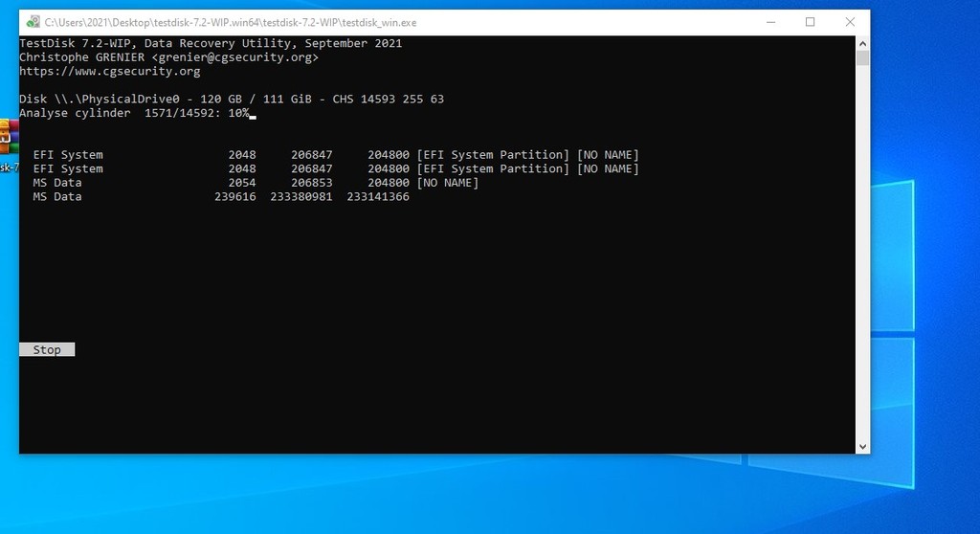Maximize the testdisk_win.exe window
The image size is (980, 534).
click(x=810, y=23)
